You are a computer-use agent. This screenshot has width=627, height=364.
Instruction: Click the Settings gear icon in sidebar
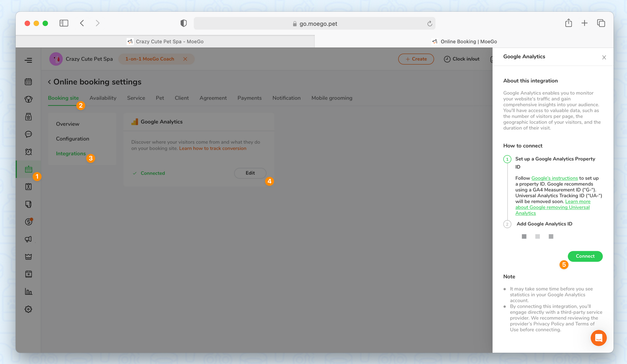(x=29, y=309)
